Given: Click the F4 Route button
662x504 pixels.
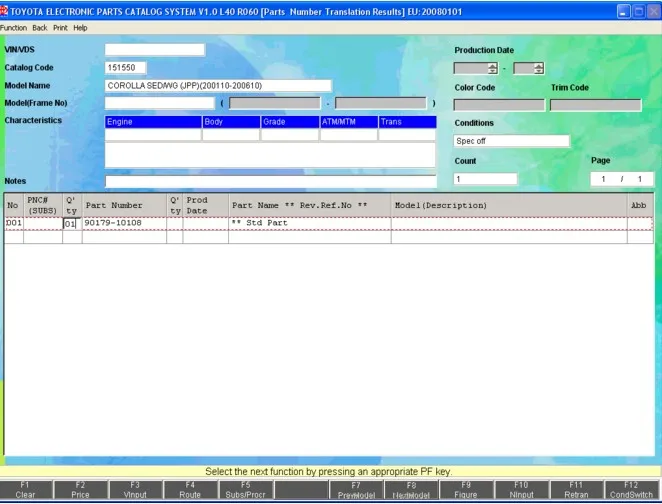Looking at the screenshot, I should (x=190, y=490).
